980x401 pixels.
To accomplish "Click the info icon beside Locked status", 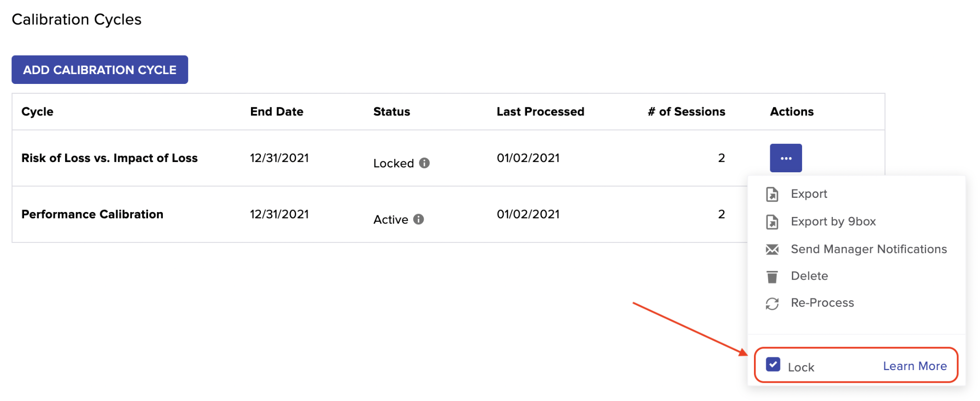I will click(x=425, y=163).
